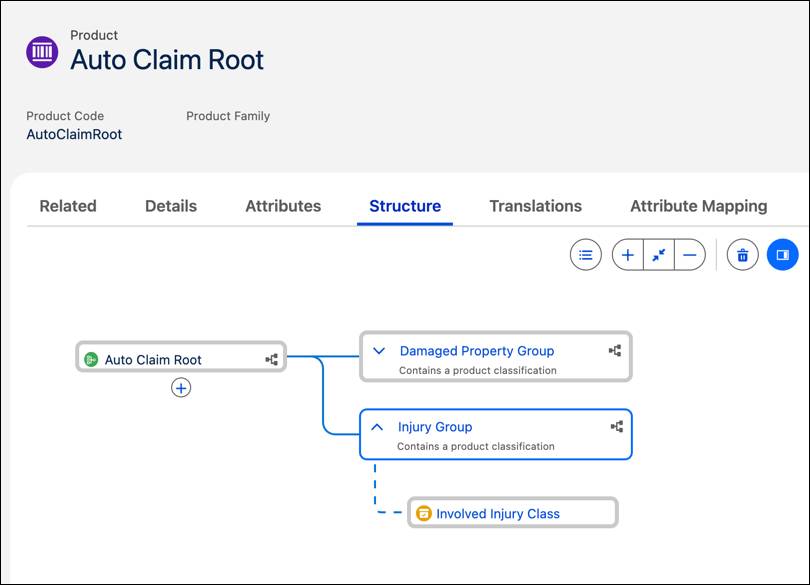The width and height of the screenshot is (810, 585).
Task: Switch to the Related tab
Action: [68, 206]
